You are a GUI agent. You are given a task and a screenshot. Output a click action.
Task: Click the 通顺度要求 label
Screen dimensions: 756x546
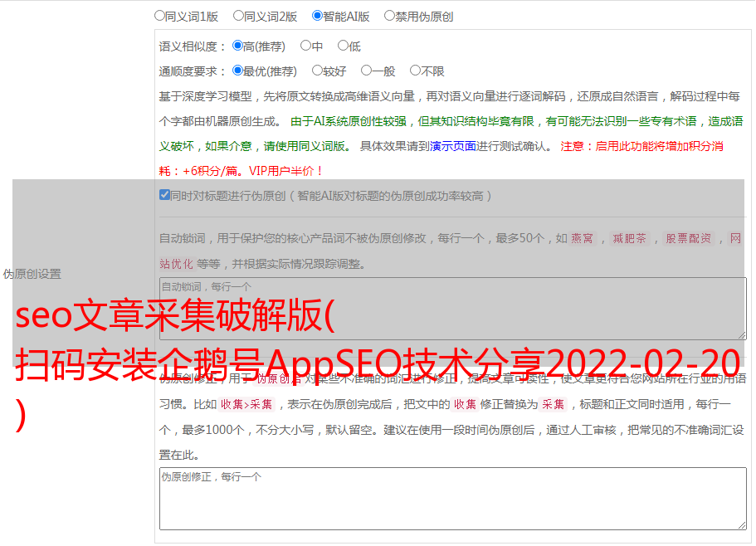coord(193,71)
